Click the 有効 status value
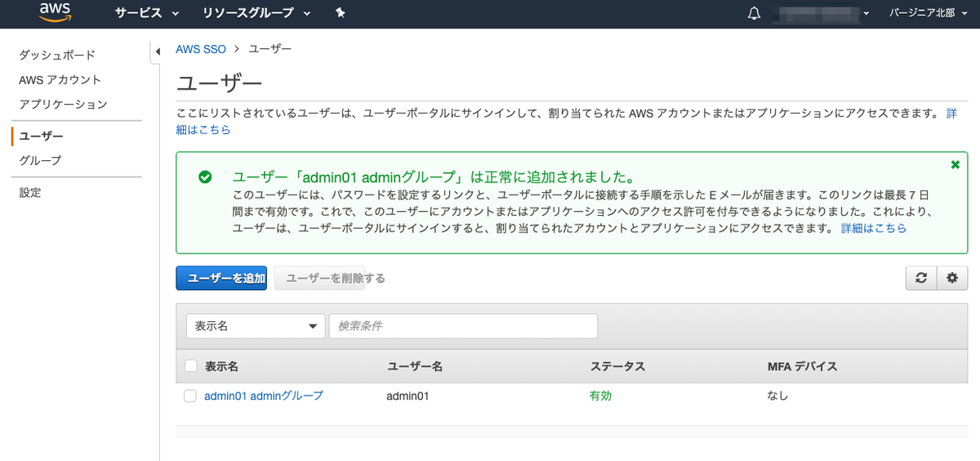The image size is (980, 461). click(600, 396)
